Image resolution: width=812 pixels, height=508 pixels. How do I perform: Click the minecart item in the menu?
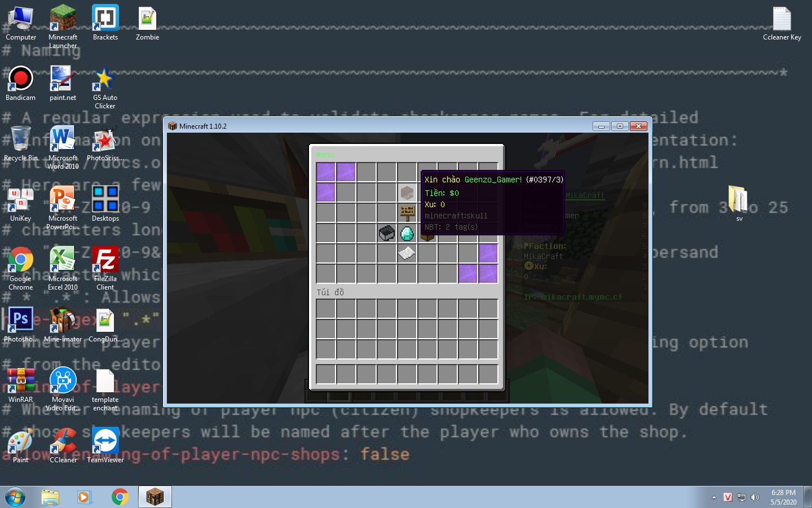tap(387, 233)
